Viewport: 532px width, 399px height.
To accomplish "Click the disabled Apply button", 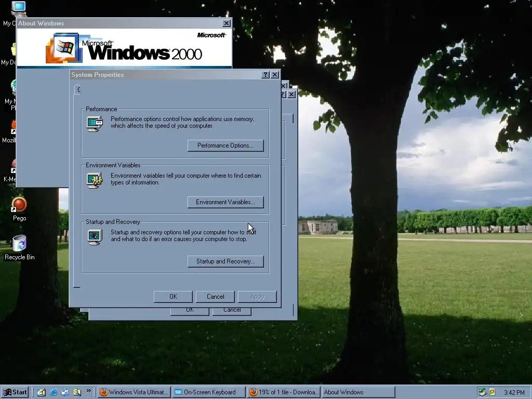I will (x=257, y=297).
